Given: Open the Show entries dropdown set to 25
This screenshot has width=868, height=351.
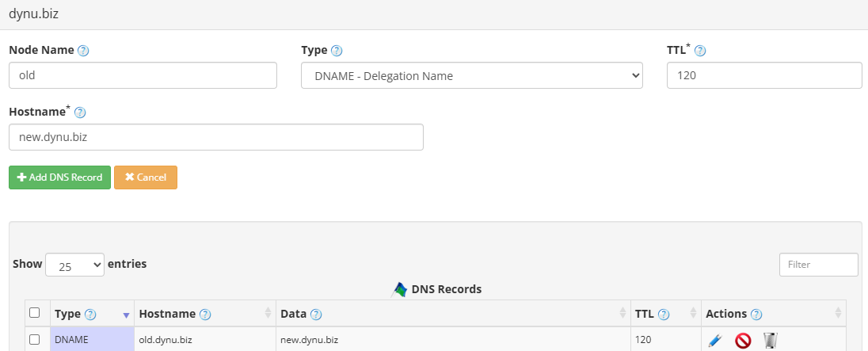Looking at the screenshot, I should [74, 265].
